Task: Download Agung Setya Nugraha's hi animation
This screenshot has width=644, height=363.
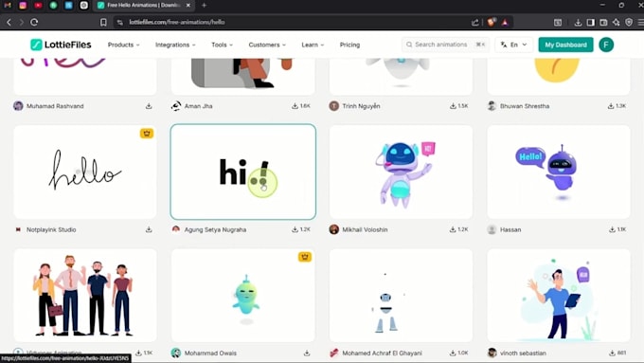Action: pos(300,229)
